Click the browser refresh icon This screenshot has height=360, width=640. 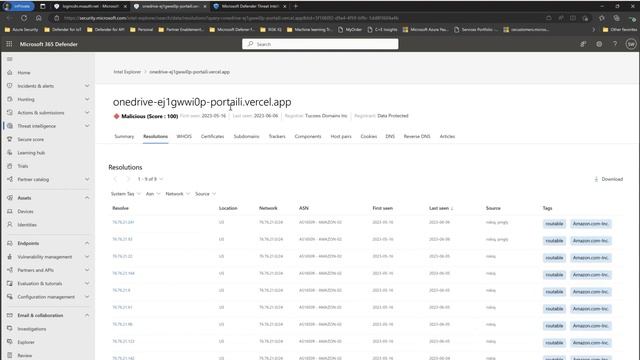24,18
